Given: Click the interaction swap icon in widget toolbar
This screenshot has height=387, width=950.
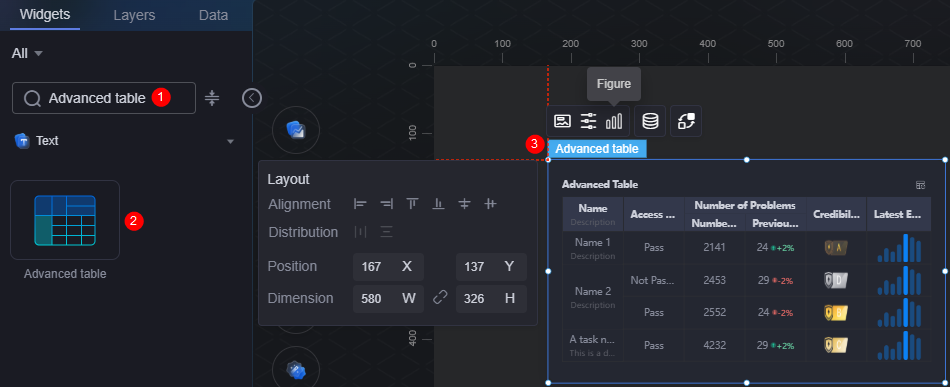Looking at the screenshot, I should [686, 121].
